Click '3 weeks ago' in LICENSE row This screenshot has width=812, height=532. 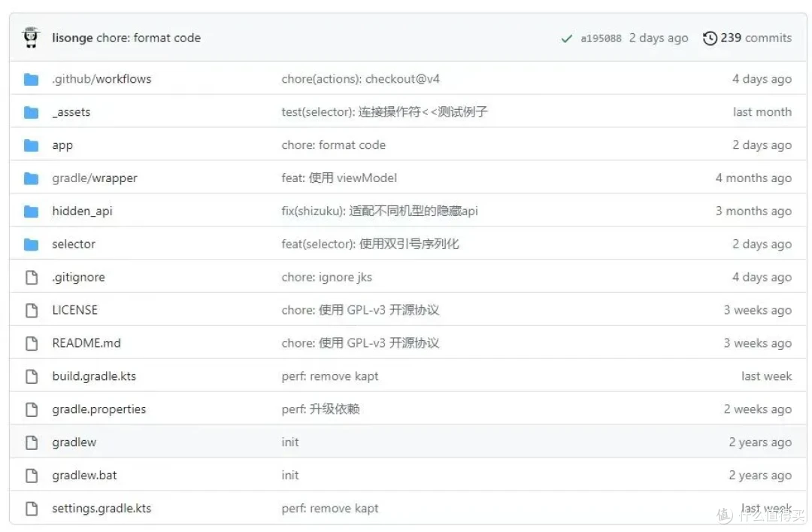[758, 310]
